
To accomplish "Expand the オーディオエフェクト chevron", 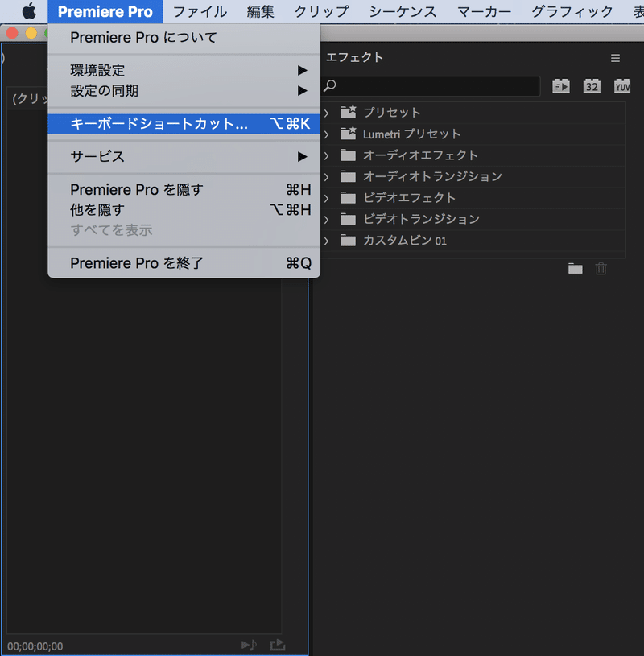I will [326, 155].
